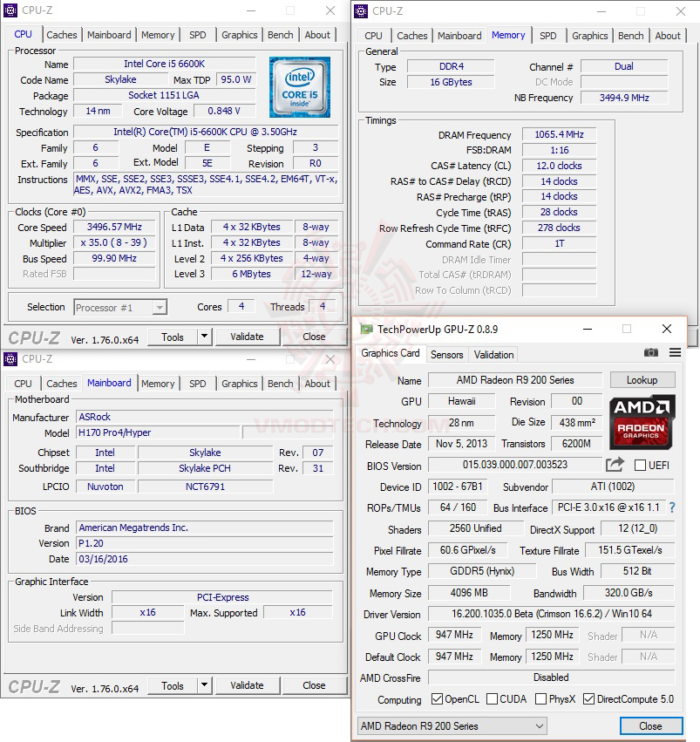Click the Shaders 2560 Unified value
Screen dimensions: 700x742
click(476, 528)
